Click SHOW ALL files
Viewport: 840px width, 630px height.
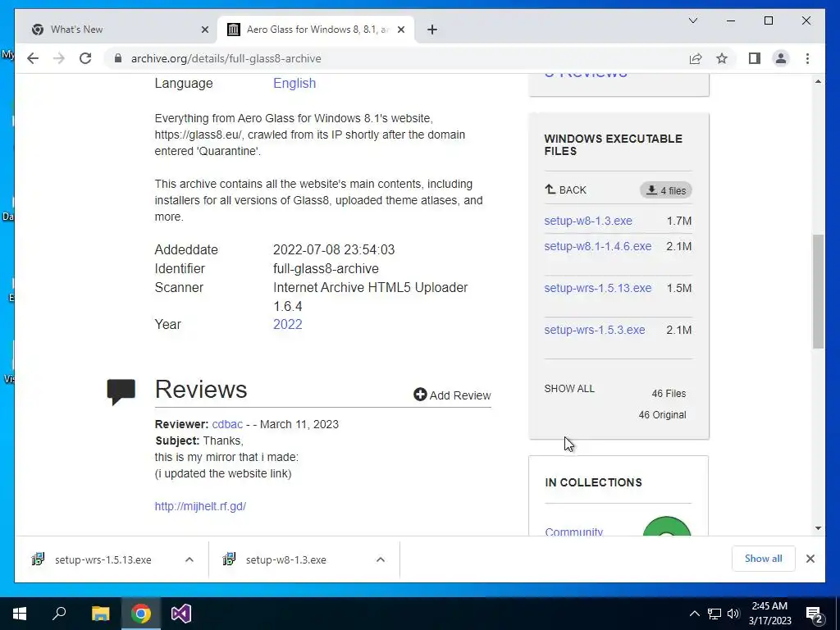pos(569,388)
